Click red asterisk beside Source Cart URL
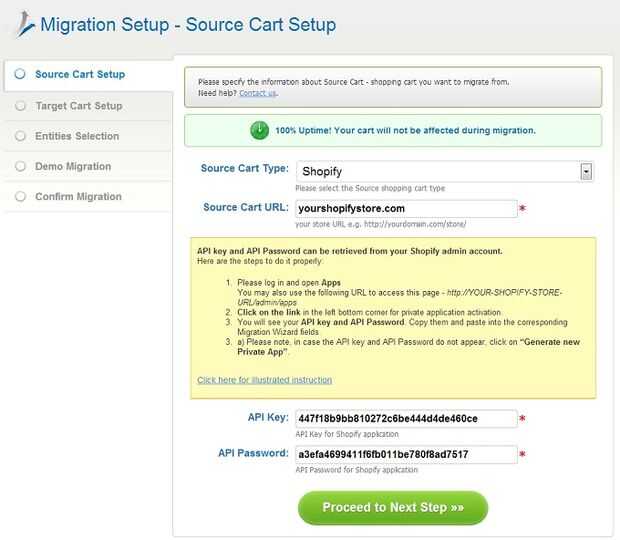620x540 pixels. point(523,209)
